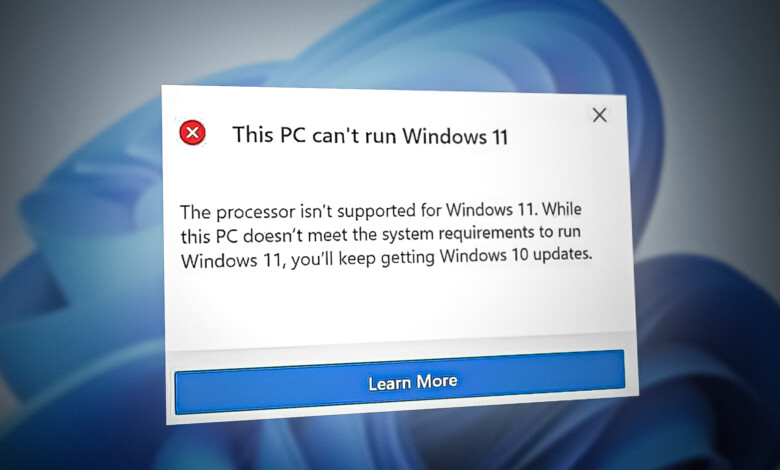
Task: Click the "Windows 10 updates." phrase
Action: click(x=516, y=256)
